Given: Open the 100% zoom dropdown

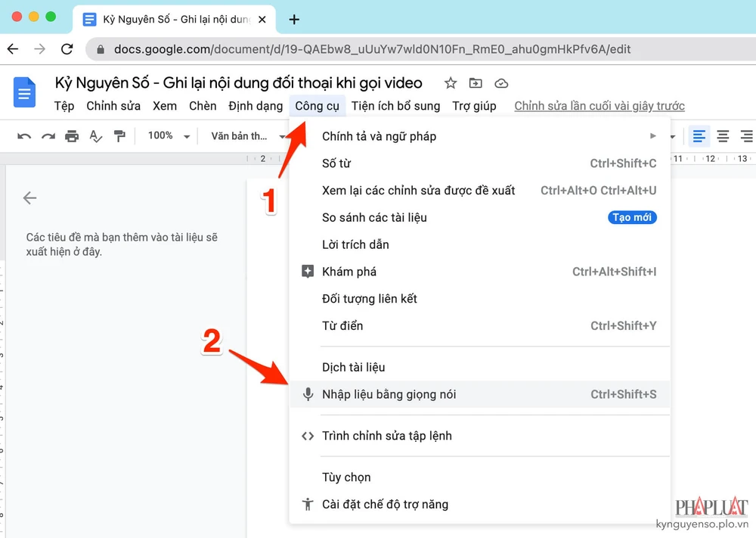Looking at the screenshot, I should [x=169, y=136].
